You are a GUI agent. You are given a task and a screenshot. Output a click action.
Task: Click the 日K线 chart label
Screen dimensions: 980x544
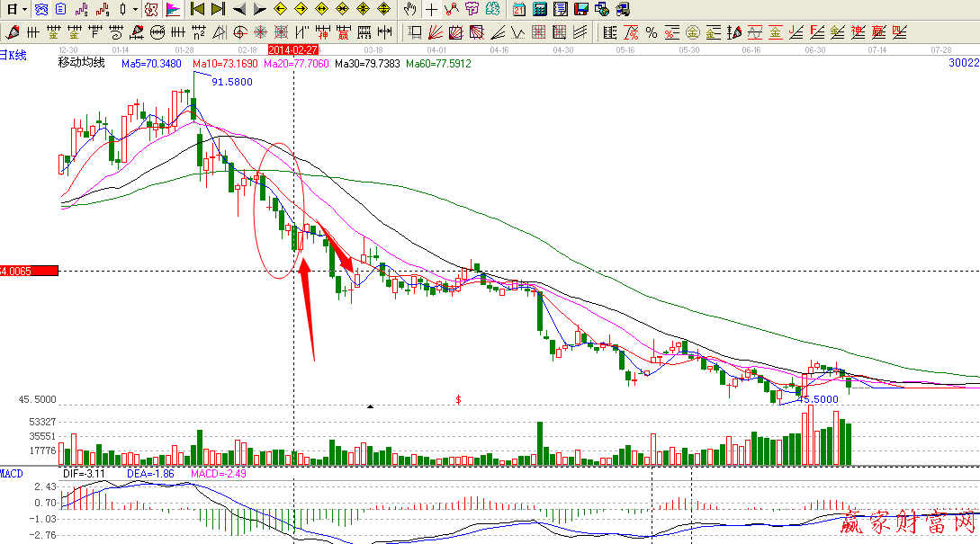(x=13, y=55)
